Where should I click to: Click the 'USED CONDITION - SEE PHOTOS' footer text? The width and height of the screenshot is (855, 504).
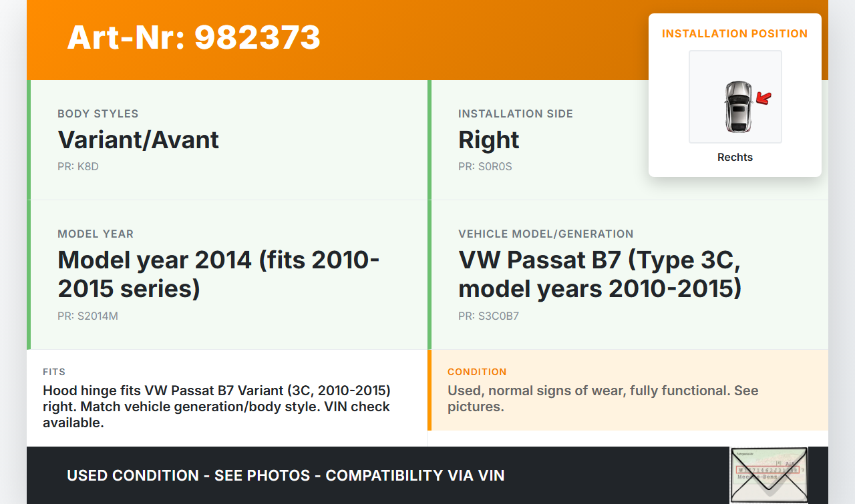point(286,475)
